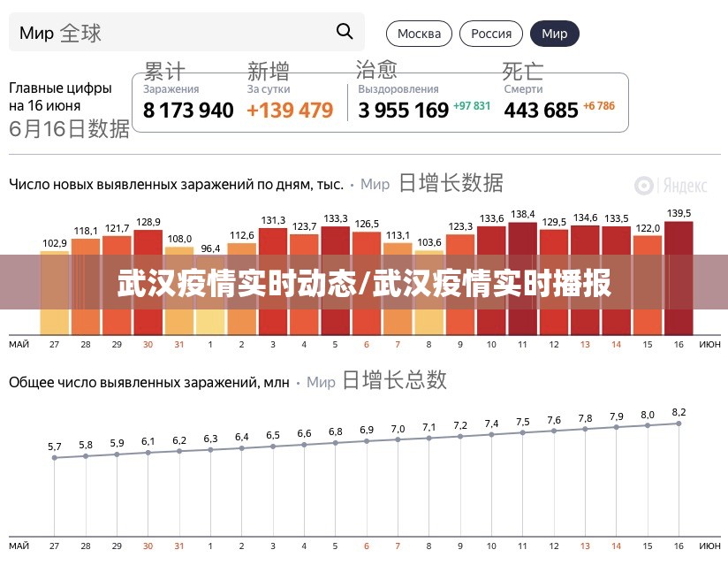Viewport: 728px width, 565px height.
Task: Click the bar labeled 138,4 for June 11
Action: (522, 279)
